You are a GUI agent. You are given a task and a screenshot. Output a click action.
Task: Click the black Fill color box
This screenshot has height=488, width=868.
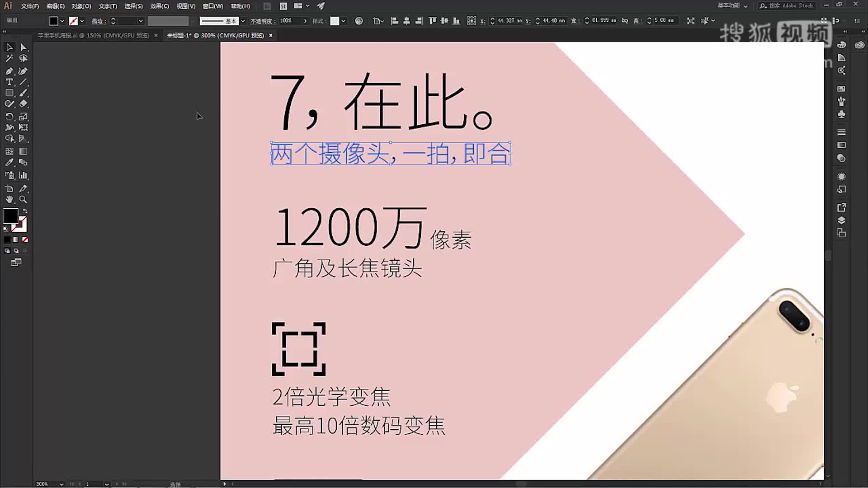(10, 216)
